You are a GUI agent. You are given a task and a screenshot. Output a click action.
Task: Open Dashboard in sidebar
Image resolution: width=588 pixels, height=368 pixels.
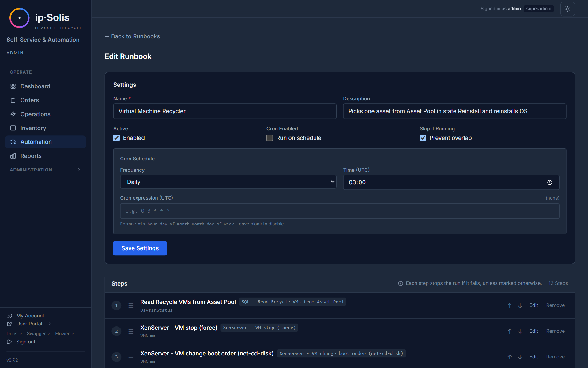click(x=45, y=86)
